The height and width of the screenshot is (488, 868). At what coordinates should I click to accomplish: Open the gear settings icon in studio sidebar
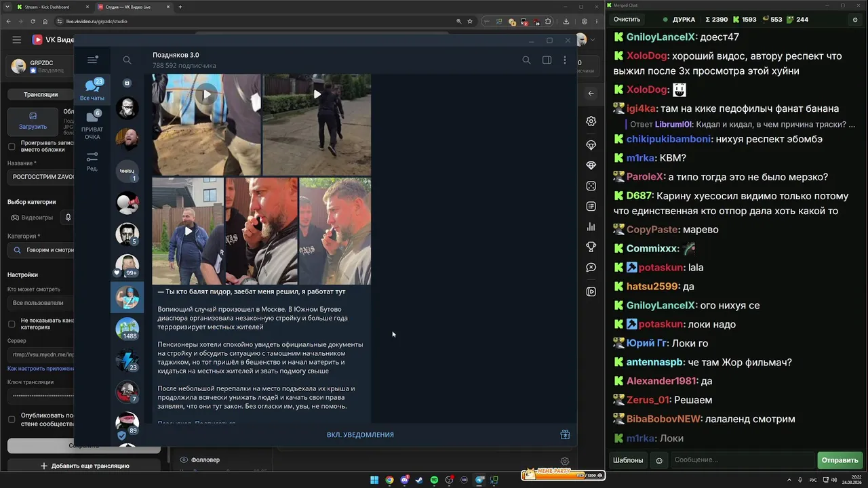(591, 121)
